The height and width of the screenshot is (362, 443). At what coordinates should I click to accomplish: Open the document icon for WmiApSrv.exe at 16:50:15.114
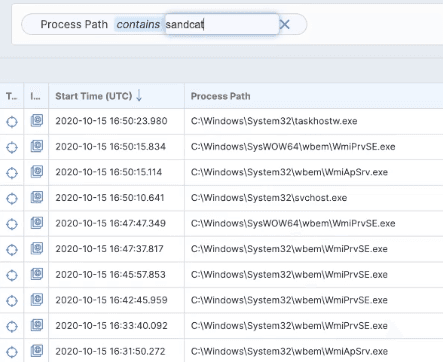click(37, 172)
